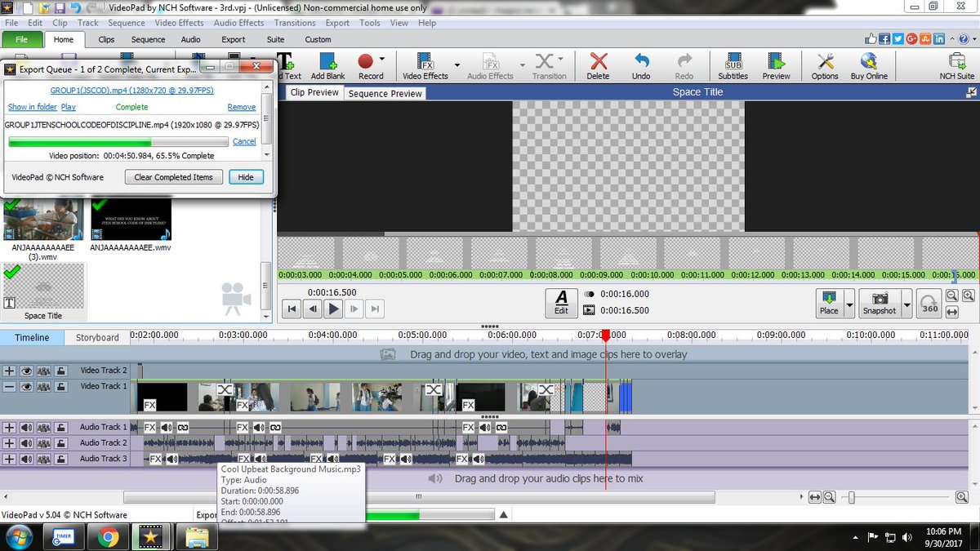Click the Snapshot camera icon
980x551 pixels.
880,303
